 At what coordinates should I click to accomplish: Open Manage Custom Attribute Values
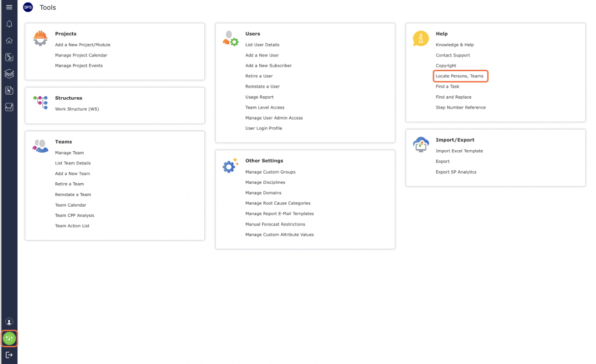pos(279,235)
